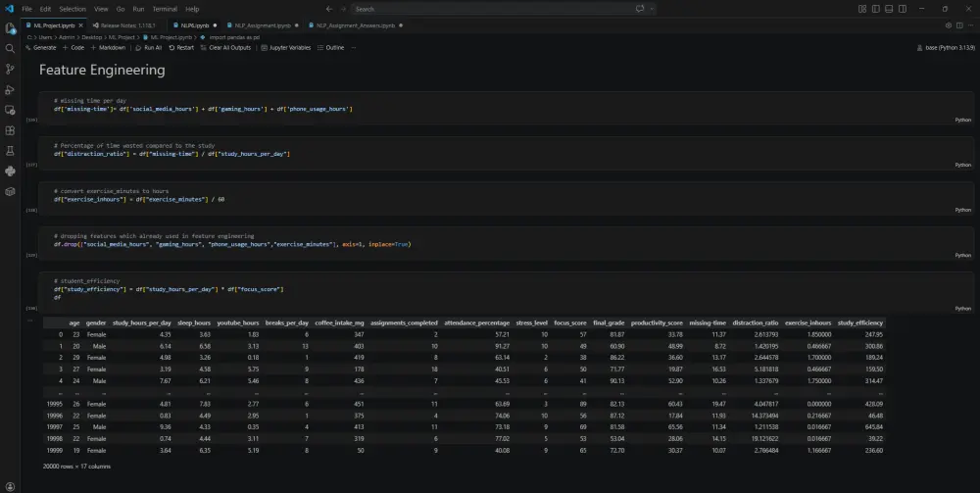Viewport: 980px width, 493px height.
Task: Click the Feature Engineering heading cell
Action: click(x=102, y=70)
